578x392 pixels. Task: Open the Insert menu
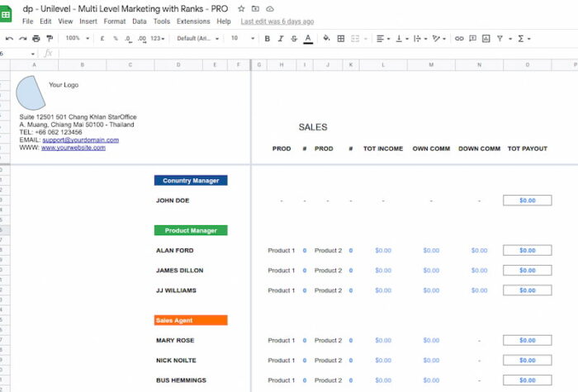click(x=88, y=21)
